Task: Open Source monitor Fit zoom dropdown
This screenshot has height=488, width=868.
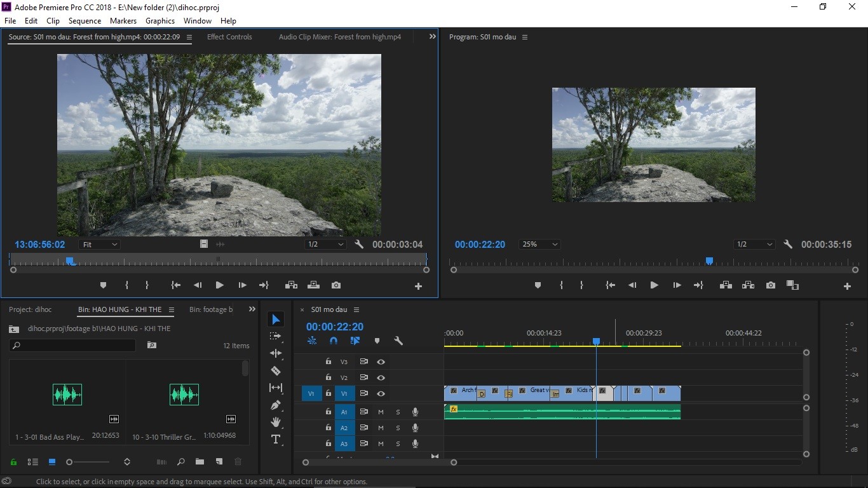Action: pyautogui.click(x=100, y=245)
